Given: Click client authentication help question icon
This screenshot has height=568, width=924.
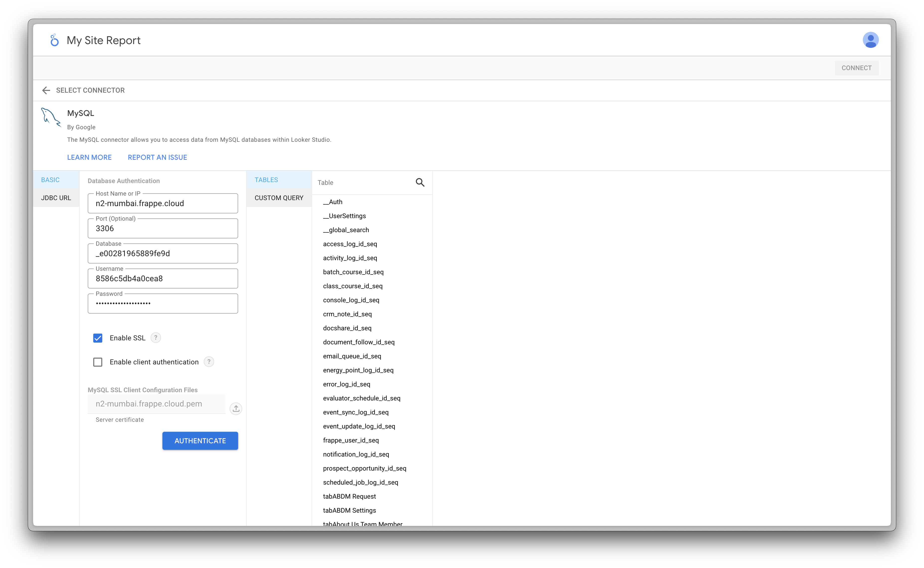Looking at the screenshot, I should (x=209, y=362).
